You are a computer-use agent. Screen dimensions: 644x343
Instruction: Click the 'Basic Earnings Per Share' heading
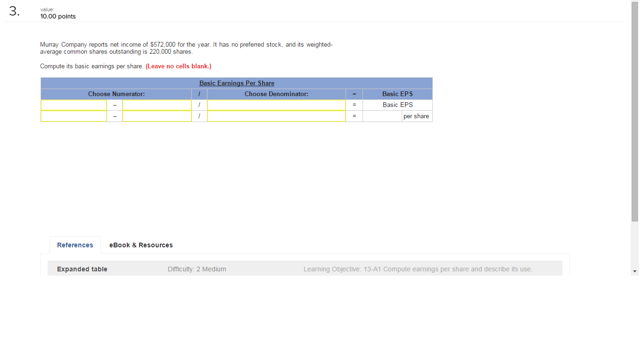(237, 83)
